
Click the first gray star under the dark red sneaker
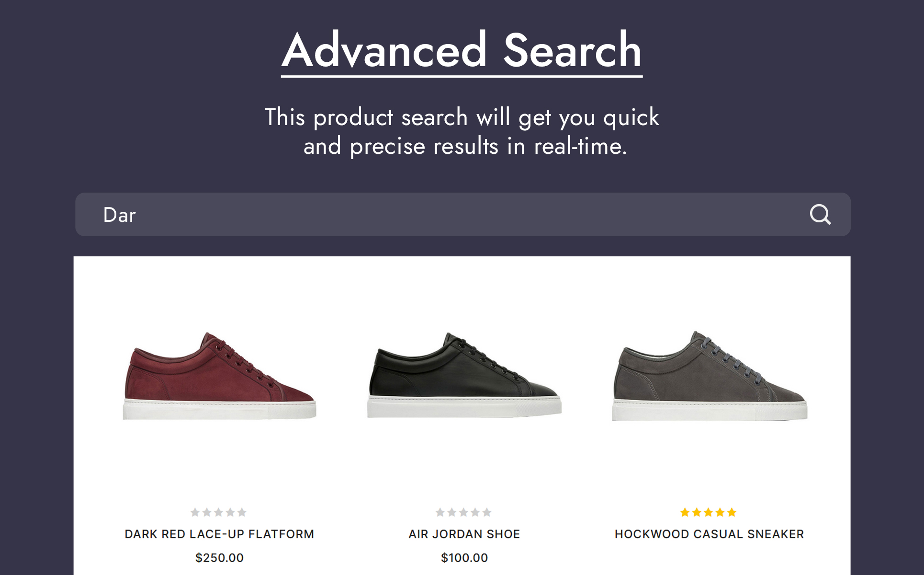[x=195, y=512]
